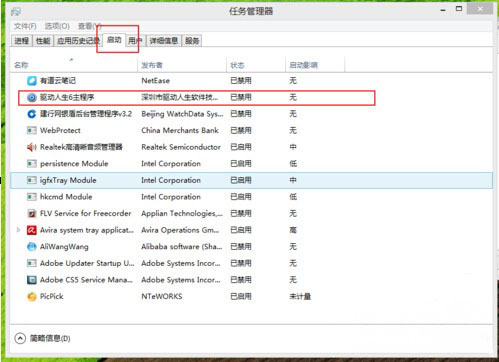Select the hkcmd Module entry
The image size is (499, 362).
click(66, 197)
